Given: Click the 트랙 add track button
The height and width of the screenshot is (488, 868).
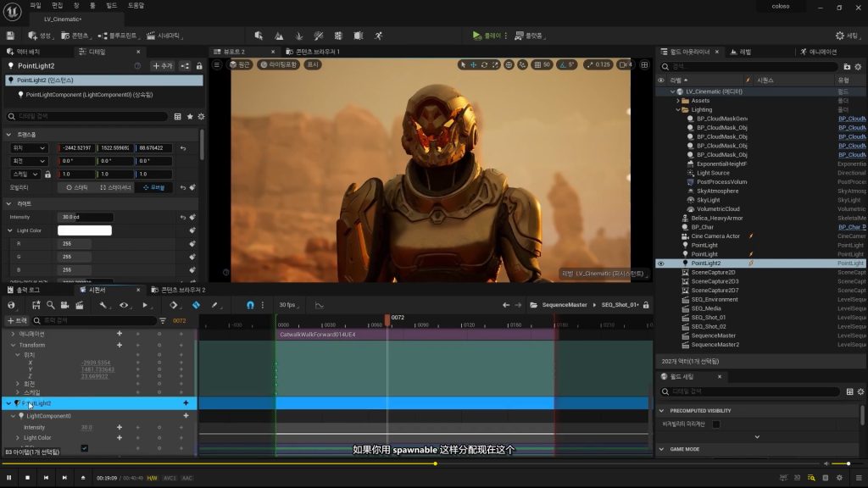Looking at the screenshot, I should 17,321.
